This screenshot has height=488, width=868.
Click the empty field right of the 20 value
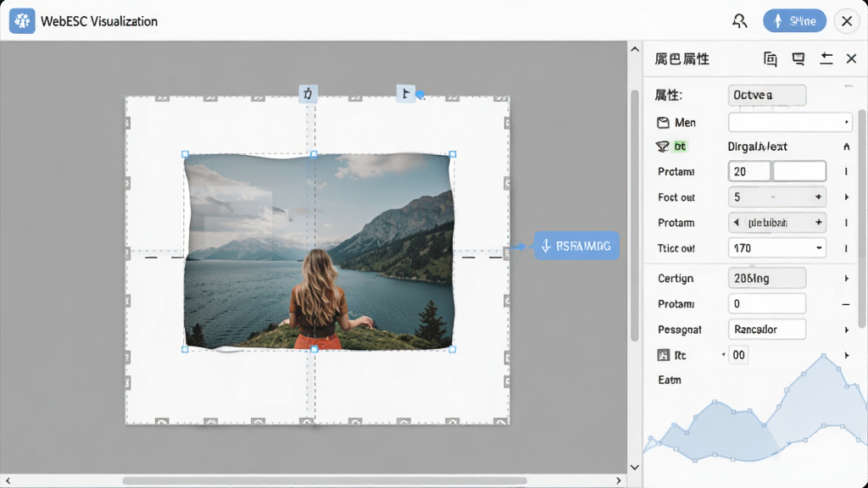point(799,171)
